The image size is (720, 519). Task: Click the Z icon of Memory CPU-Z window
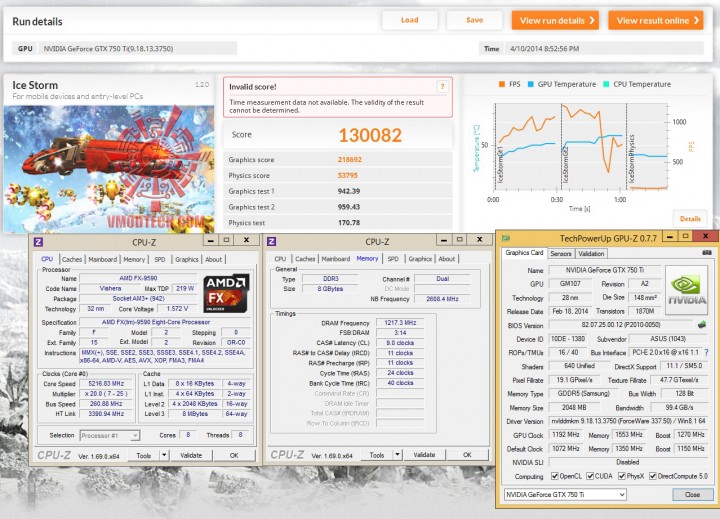coord(271,241)
